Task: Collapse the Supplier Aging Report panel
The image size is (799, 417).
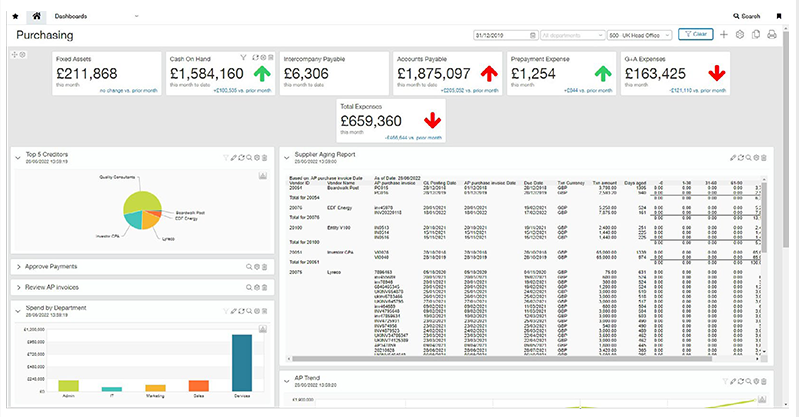Action: tap(287, 158)
